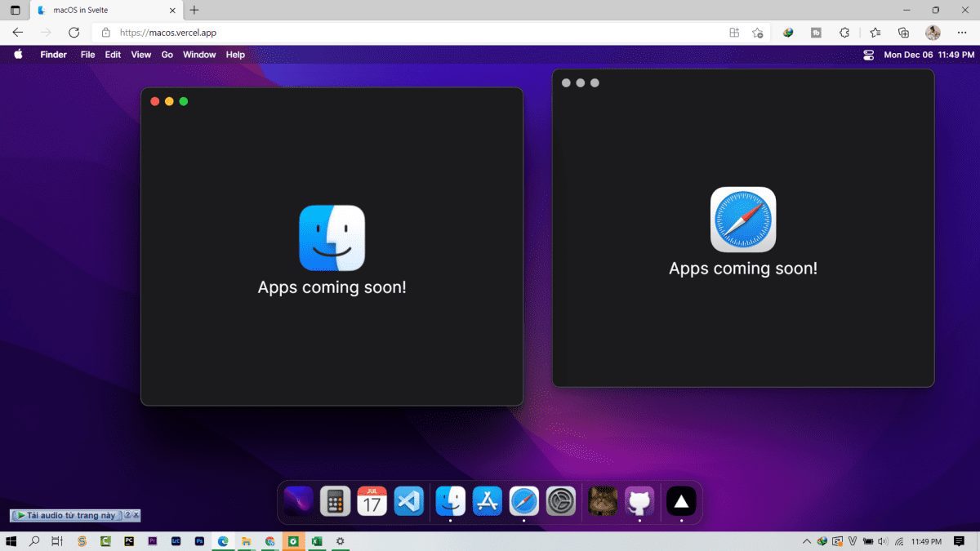Click the Edge browser back arrow
Screen dimensions: 980x551
[18, 33]
